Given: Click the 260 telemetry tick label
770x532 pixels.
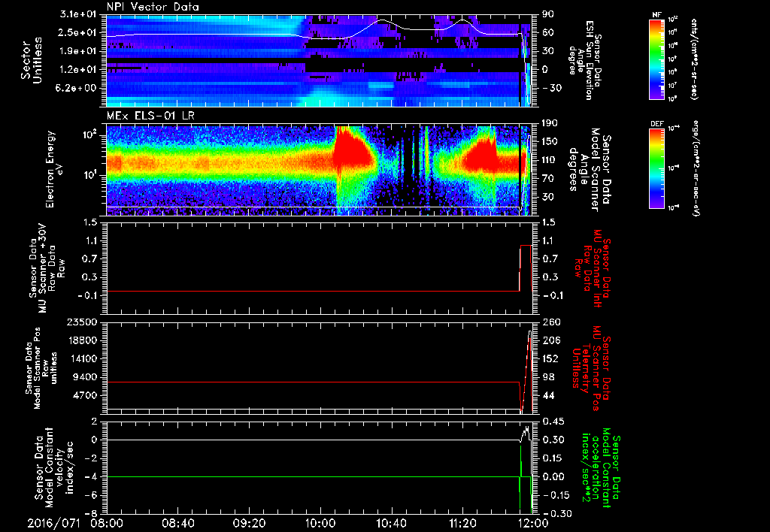Looking at the screenshot, I should pos(550,322).
